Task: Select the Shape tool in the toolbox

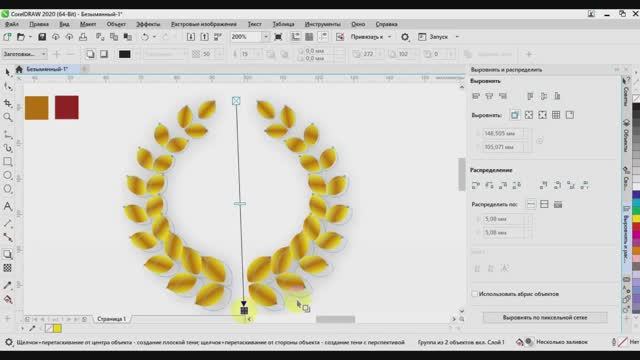Action: pyautogui.click(x=7, y=87)
